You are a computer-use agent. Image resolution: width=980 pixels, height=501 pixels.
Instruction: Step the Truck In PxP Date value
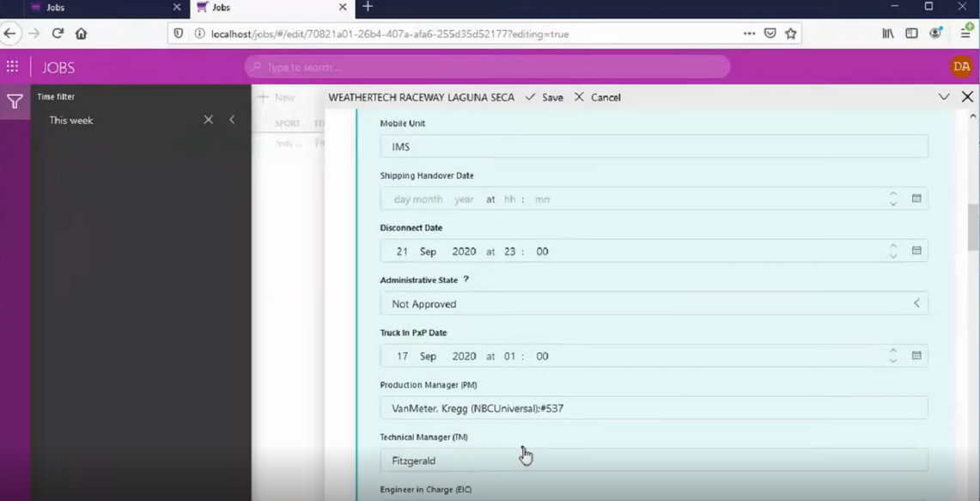893,356
